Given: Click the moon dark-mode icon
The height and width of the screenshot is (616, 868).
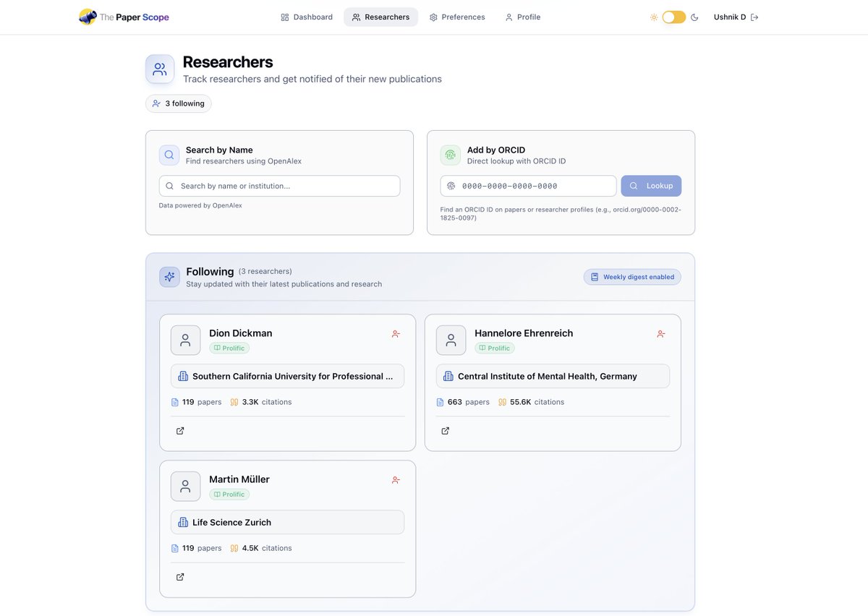Looking at the screenshot, I should (x=694, y=17).
